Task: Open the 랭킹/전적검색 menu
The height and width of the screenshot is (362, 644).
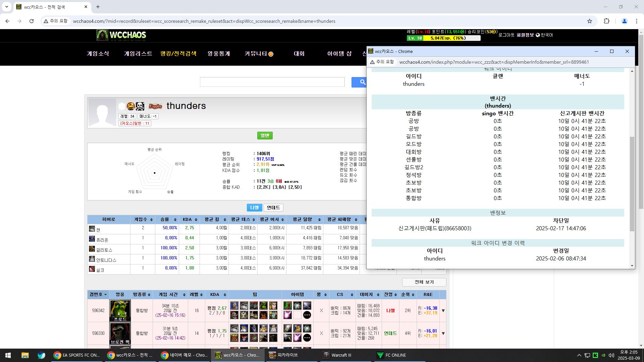Action: coord(178,54)
